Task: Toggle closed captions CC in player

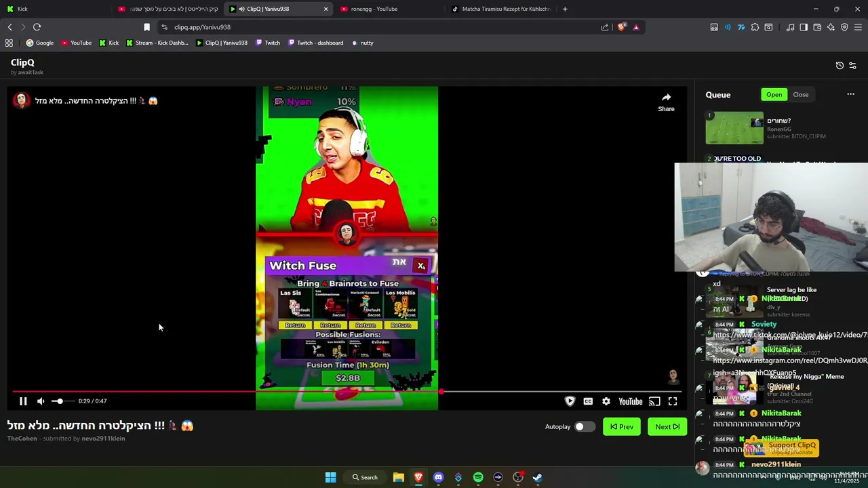Action: click(588, 401)
